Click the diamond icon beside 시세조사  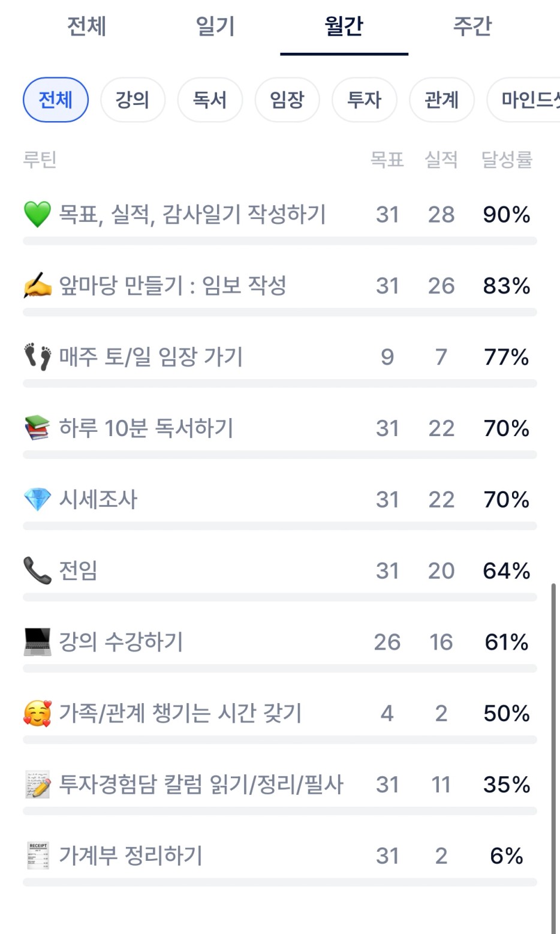coord(37,500)
